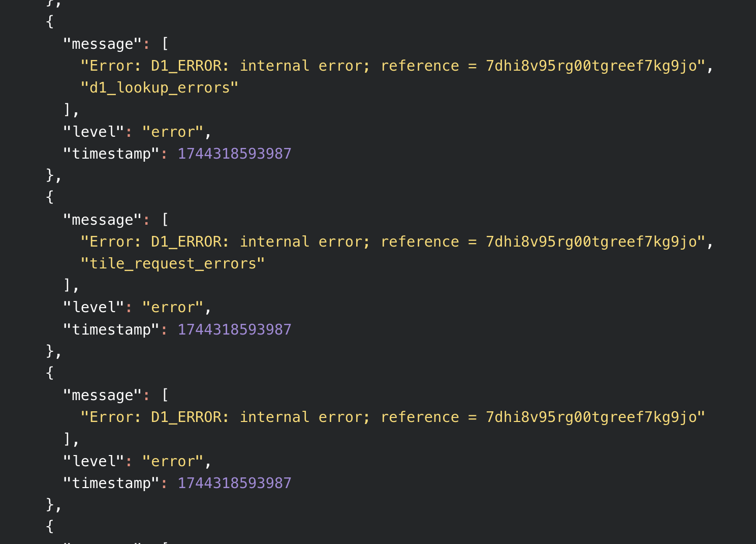This screenshot has width=756, height=544.
Task: Click "message" key above the d1_lookup_errors string
Action: tap(102, 44)
